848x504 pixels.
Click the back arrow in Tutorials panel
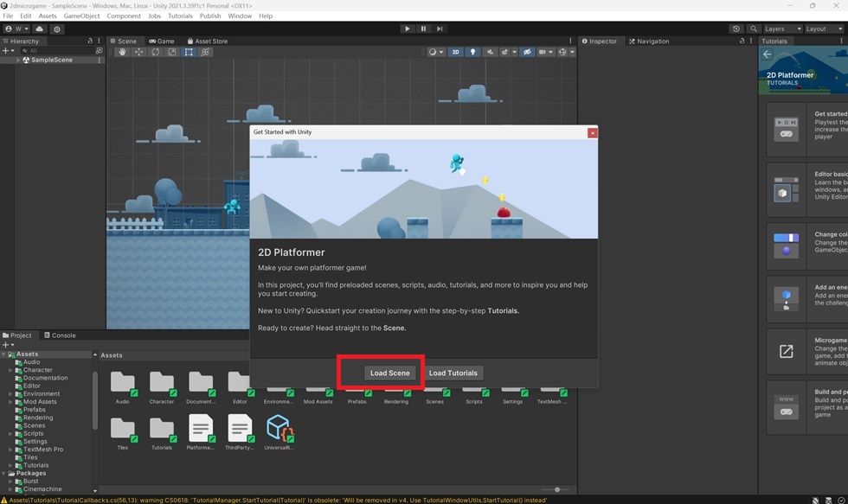point(767,54)
